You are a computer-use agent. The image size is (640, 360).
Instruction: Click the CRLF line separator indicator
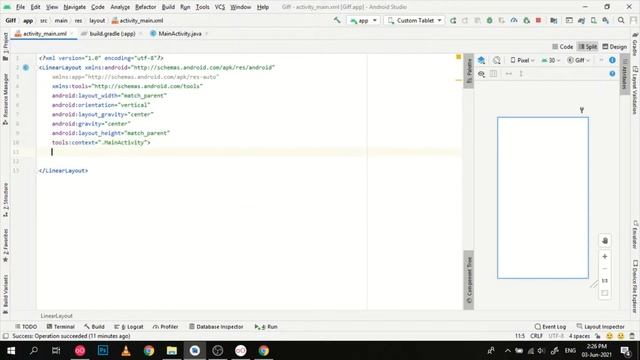tap(536, 336)
